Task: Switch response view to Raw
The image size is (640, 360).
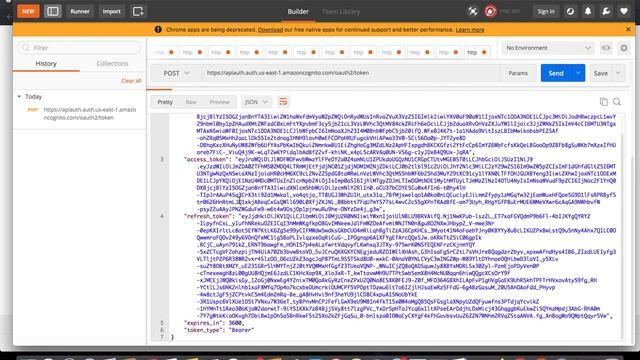Action: 191,102
